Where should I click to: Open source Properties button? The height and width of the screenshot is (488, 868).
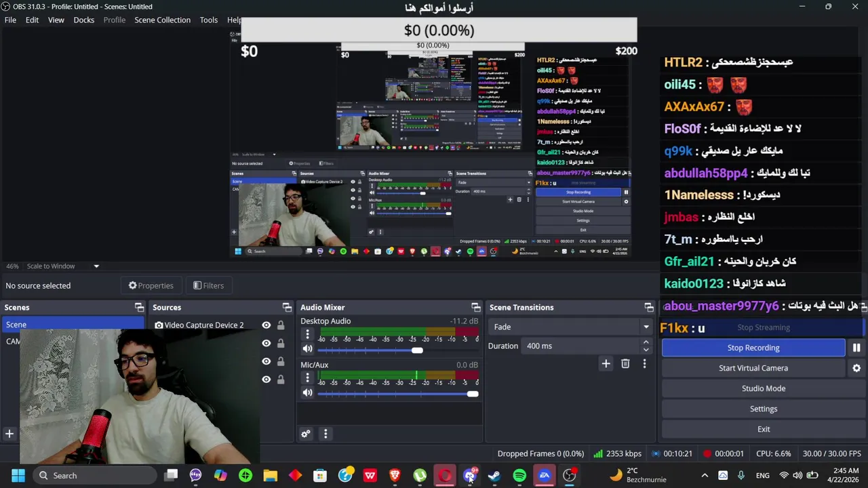(x=151, y=285)
